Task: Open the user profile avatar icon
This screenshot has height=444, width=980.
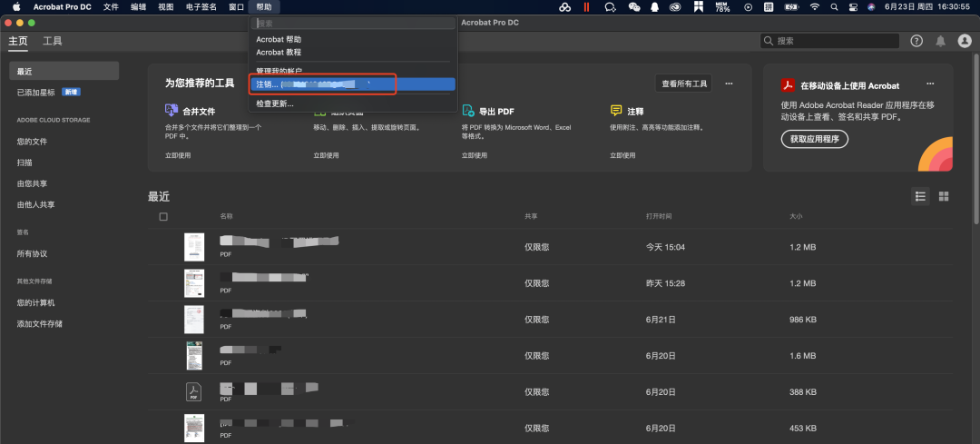Action: tap(965, 41)
